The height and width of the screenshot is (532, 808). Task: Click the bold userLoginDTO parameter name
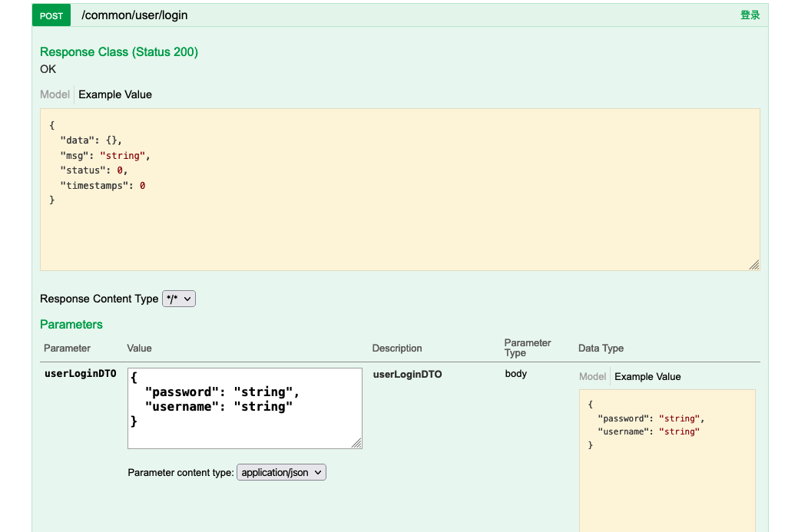tap(81, 375)
